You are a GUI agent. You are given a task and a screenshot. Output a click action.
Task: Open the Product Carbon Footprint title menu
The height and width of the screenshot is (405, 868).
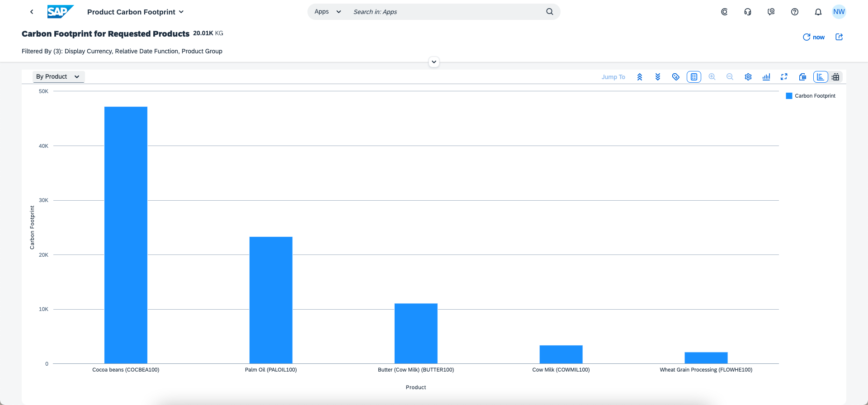click(x=135, y=12)
